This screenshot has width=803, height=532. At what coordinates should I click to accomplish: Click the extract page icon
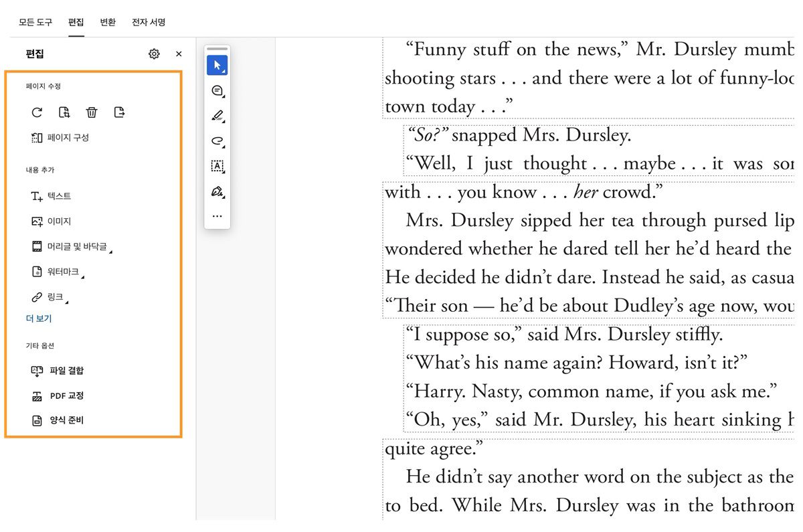click(119, 112)
